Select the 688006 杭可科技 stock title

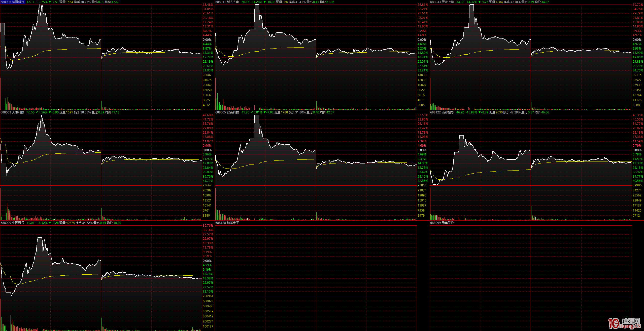pos(13,2)
